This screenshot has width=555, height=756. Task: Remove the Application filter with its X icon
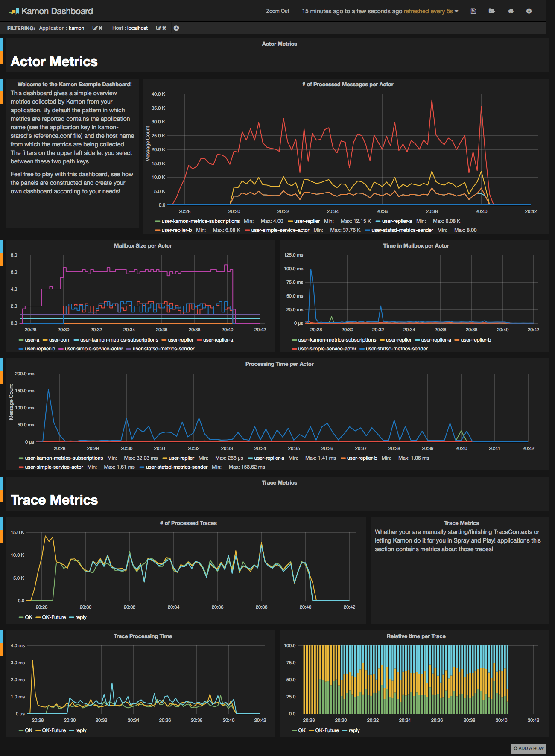tap(100, 28)
